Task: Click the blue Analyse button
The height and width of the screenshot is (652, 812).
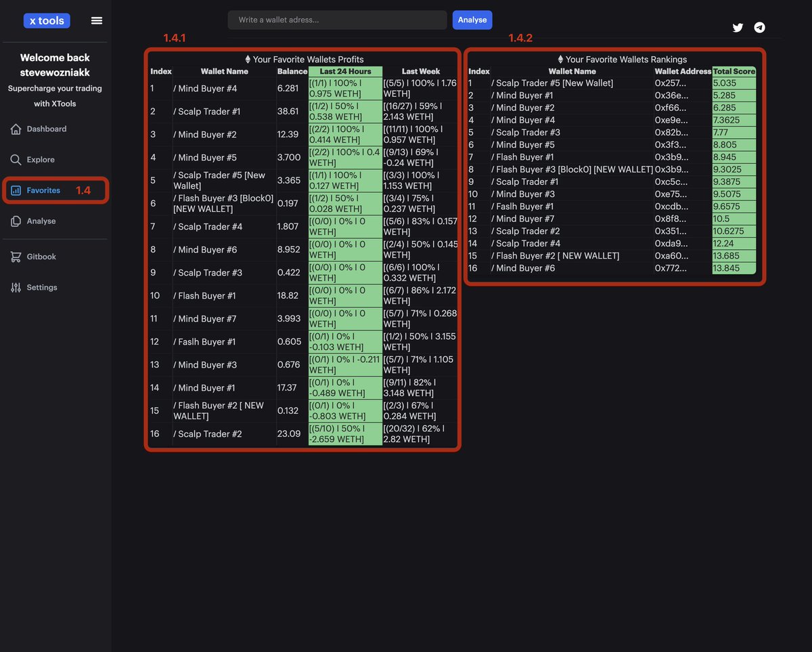Action: click(472, 20)
